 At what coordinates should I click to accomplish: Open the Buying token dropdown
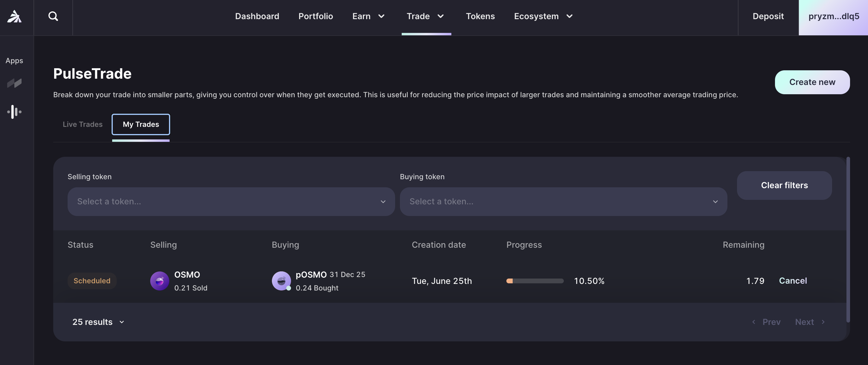pyautogui.click(x=564, y=202)
